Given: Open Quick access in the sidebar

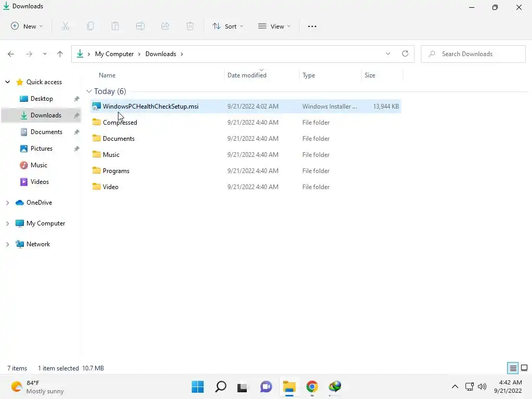Looking at the screenshot, I should point(44,82).
